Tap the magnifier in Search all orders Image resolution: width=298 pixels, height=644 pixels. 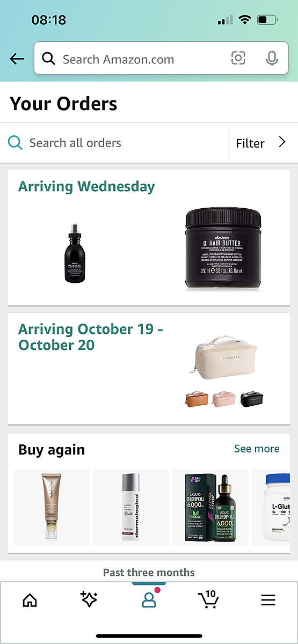point(16,143)
